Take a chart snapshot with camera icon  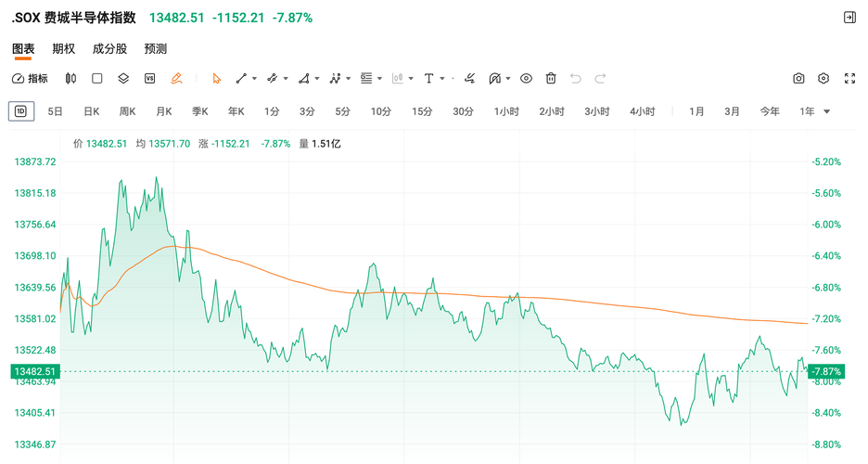[x=798, y=79]
